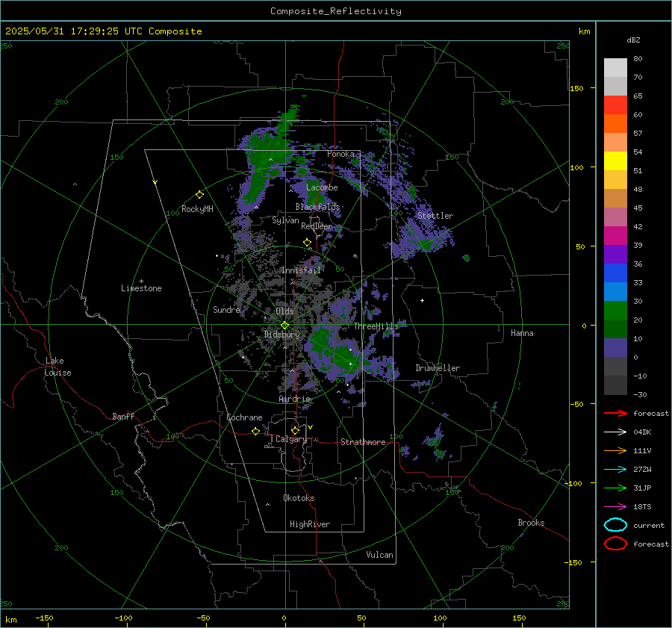This screenshot has height=628, width=672.
Task: Click the yellow diamond marker near RockyMH
Action: [x=199, y=195]
